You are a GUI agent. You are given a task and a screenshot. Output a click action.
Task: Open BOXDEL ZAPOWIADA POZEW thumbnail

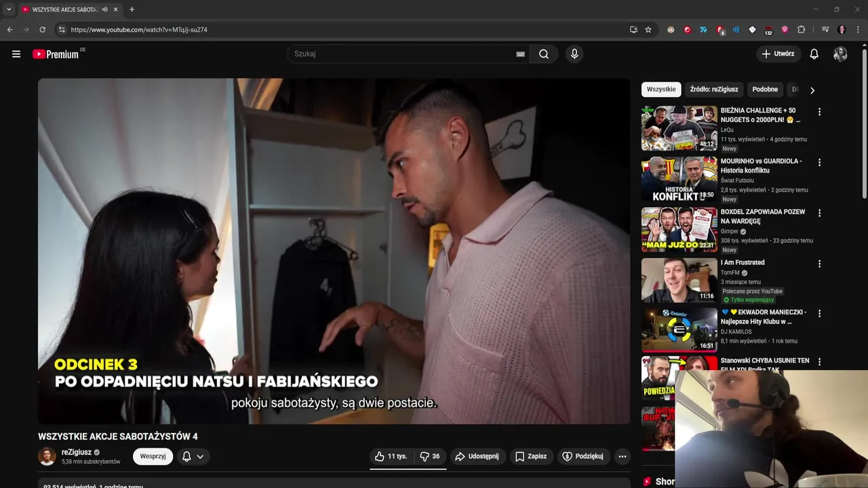click(x=679, y=229)
